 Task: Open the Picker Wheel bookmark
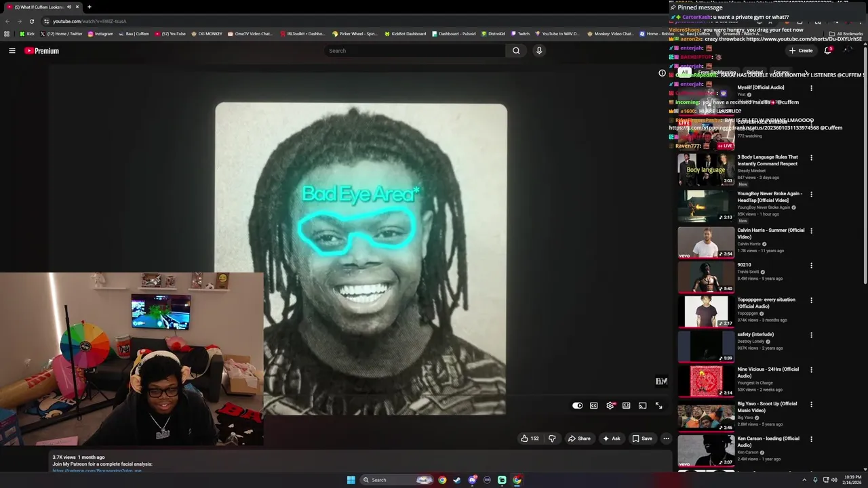click(355, 34)
